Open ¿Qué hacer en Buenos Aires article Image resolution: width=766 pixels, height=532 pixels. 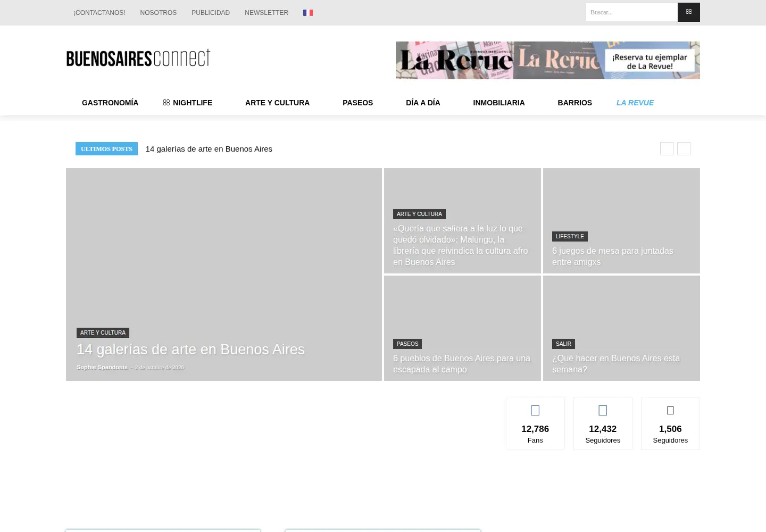616,364
